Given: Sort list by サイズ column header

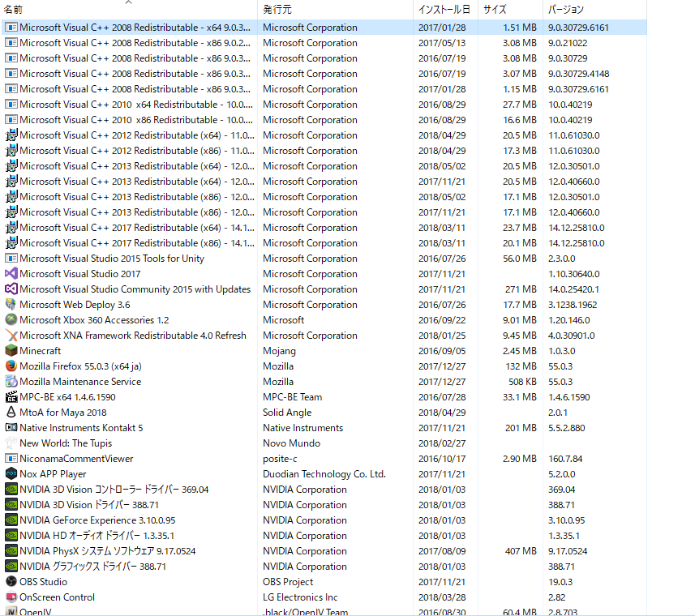Looking at the screenshot, I should [x=510, y=9].
